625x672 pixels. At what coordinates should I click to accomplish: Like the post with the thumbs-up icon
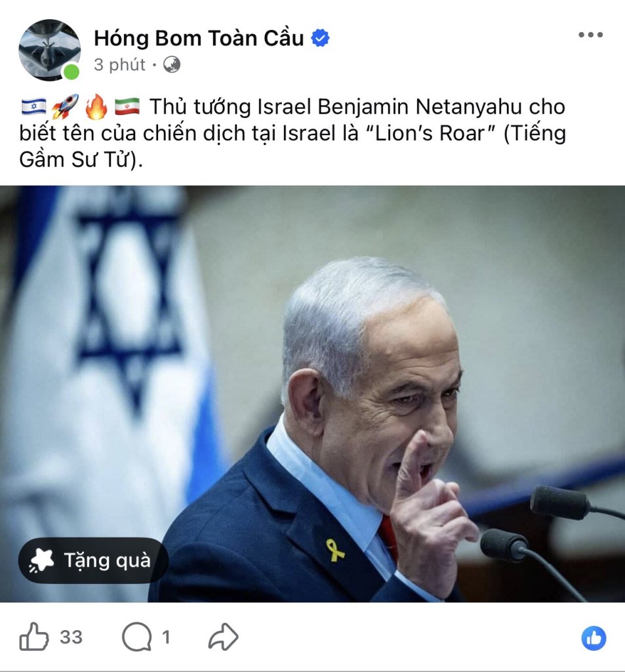click(34, 637)
